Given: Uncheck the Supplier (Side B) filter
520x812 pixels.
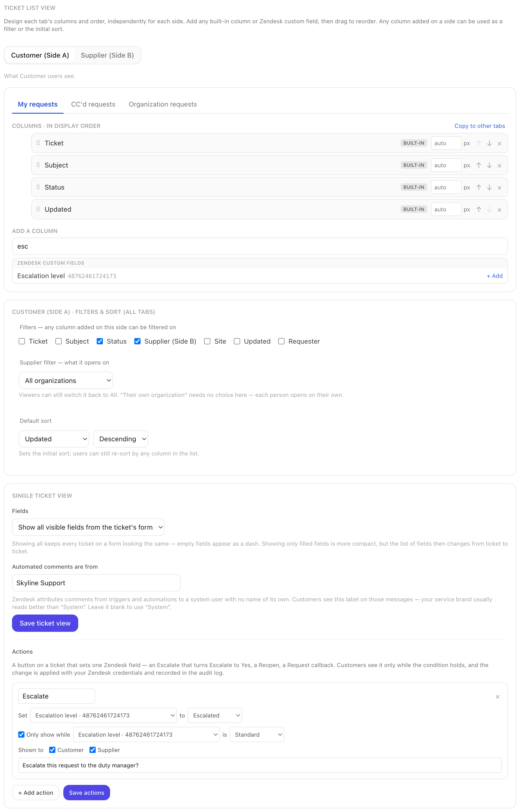Looking at the screenshot, I should 137,341.
